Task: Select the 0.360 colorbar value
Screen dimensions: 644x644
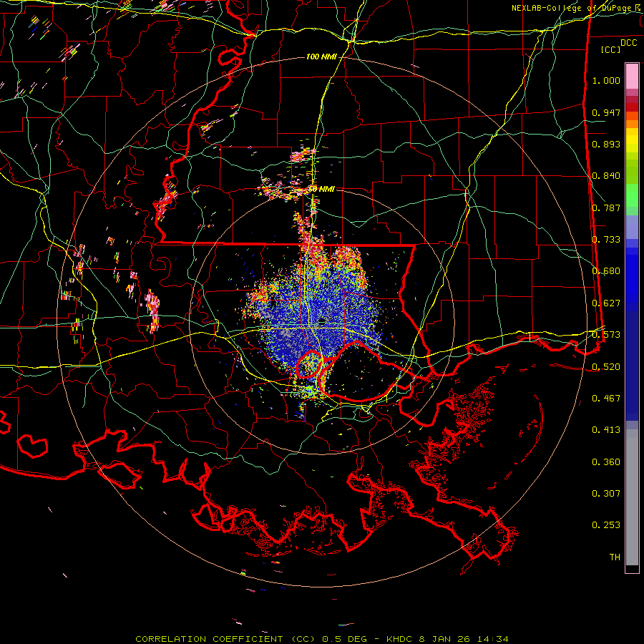Action: 606,462
